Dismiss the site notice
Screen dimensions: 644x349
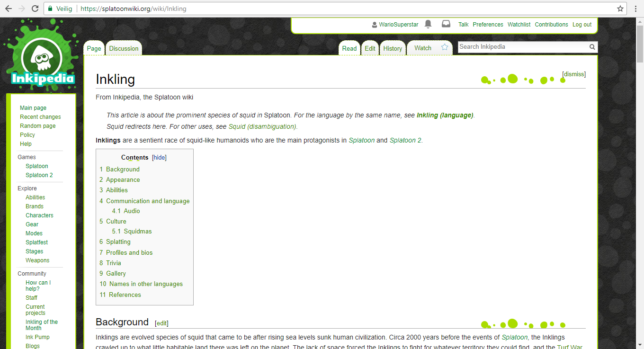coord(574,74)
